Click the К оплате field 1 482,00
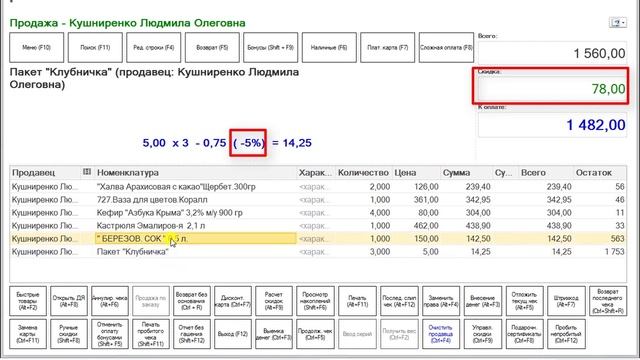Screen dimensions: 640x360 (552, 124)
